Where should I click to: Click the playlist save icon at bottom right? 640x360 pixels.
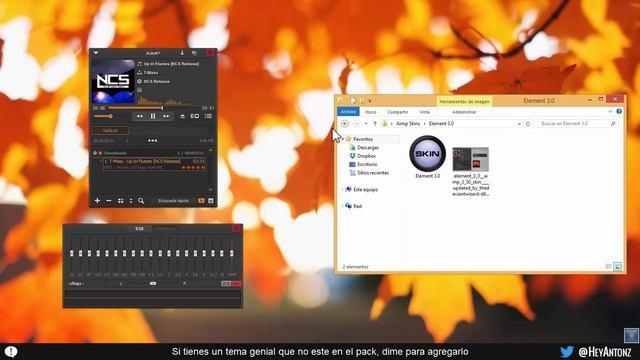211,201
